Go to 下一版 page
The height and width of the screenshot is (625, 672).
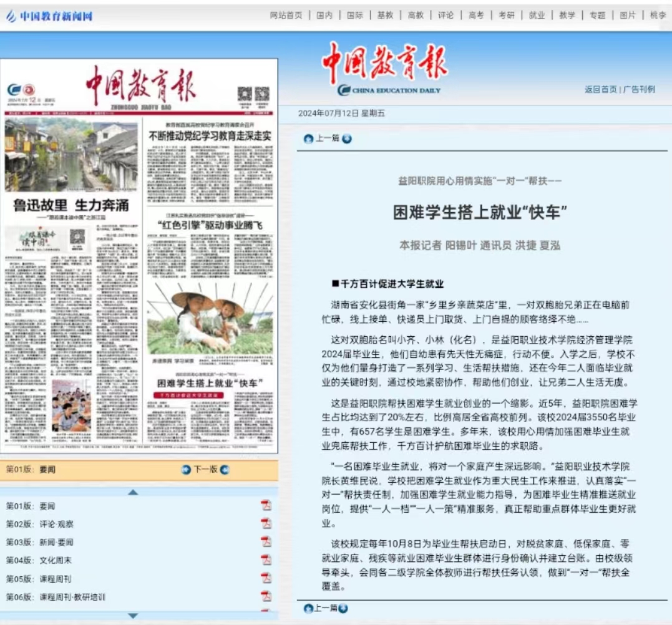(x=206, y=470)
